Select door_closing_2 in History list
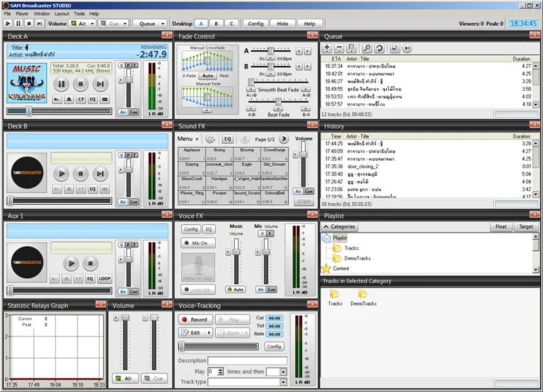543x392 pixels. 426,166
